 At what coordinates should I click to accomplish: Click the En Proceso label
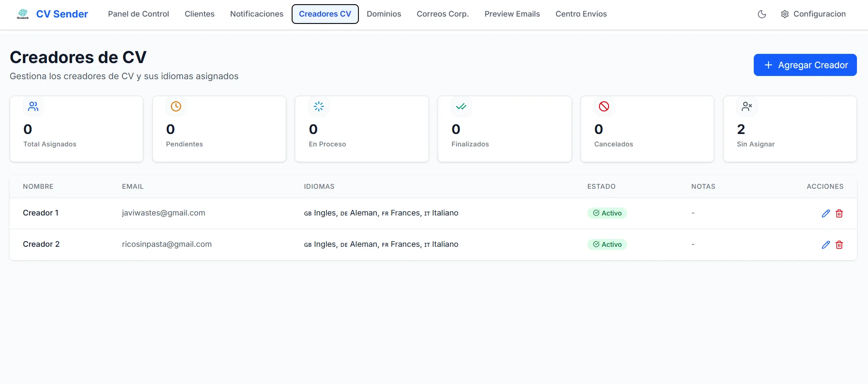coord(327,144)
